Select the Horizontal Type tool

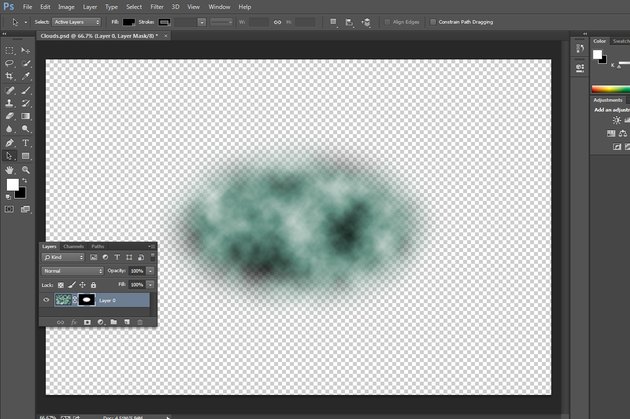coord(26,143)
